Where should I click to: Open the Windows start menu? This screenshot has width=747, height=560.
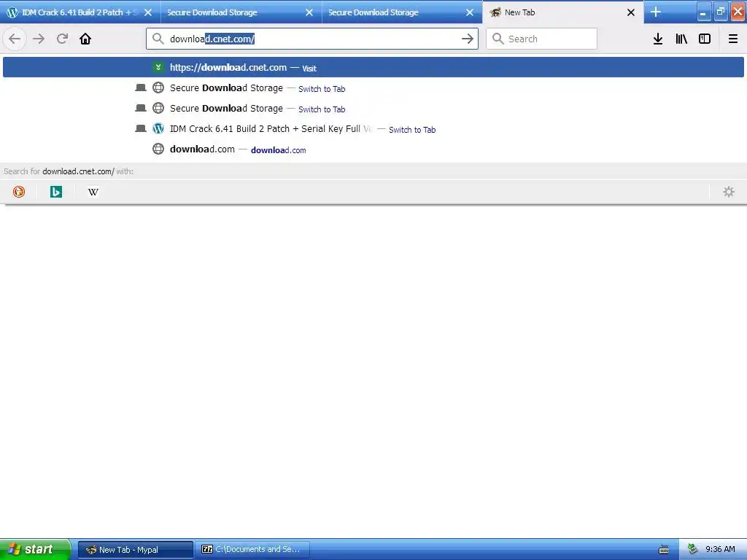tap(35, 549)
